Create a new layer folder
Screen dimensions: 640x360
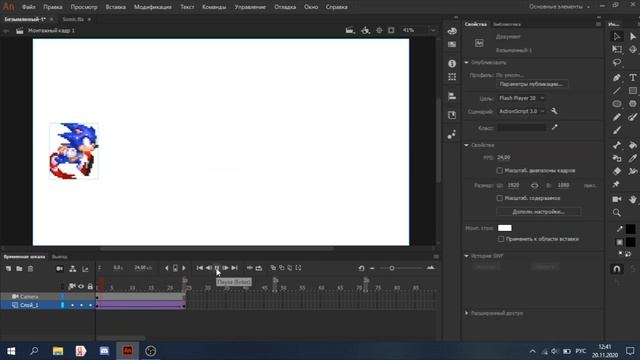[x=19, y=269]
